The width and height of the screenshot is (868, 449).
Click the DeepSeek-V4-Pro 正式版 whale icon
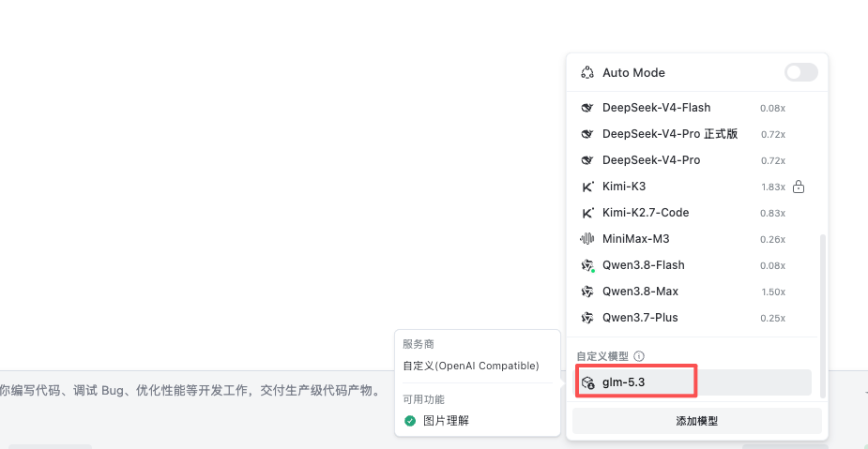coord(586,134)
